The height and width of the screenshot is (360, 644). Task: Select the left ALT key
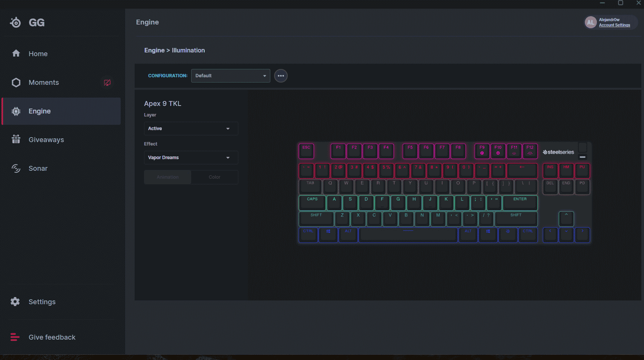coord(348,235)
